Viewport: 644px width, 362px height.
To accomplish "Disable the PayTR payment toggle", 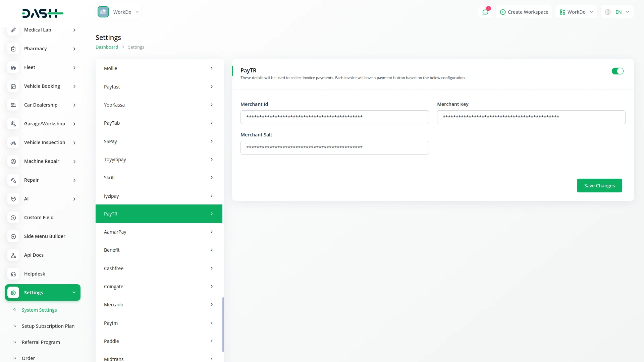I will point(617,71).
